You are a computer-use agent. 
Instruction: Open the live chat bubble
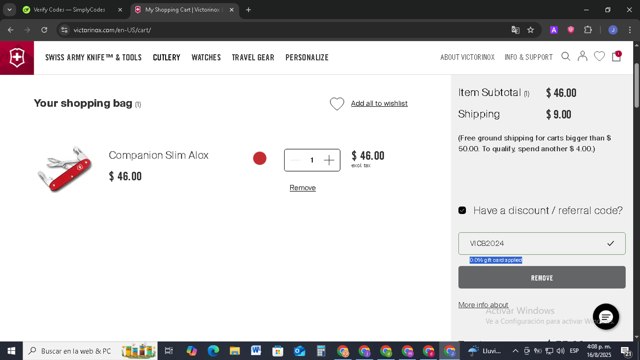point(606,316)
